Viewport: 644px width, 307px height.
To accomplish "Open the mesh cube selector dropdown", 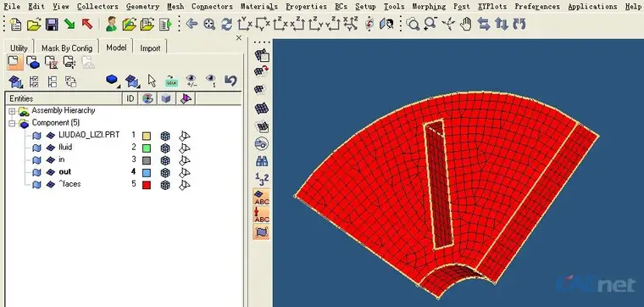I will (x=131, y=81).
